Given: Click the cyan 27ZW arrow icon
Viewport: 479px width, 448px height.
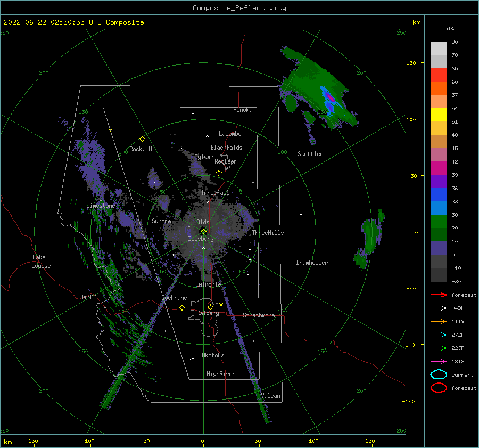Looking at the screenshot, I should point(439,335).
